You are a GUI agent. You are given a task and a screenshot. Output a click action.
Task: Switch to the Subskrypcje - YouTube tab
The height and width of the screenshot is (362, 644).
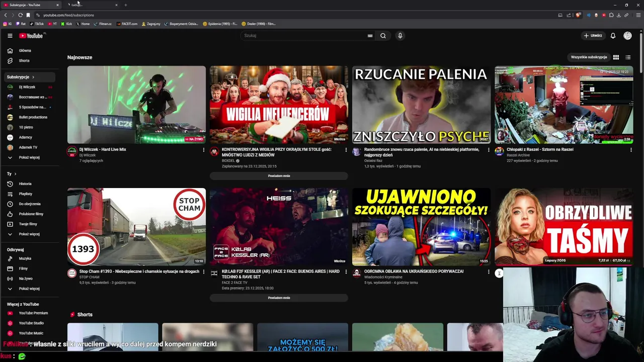tap(30, 5)
